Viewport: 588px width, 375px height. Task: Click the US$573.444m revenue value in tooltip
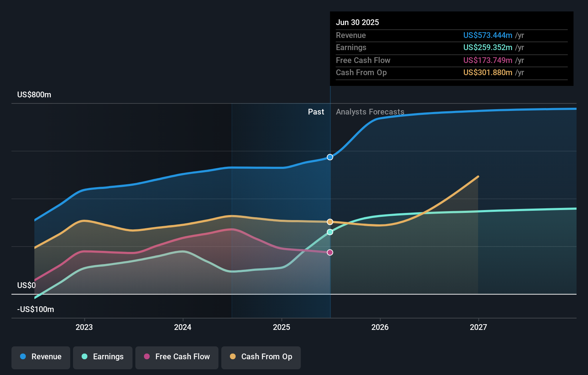pyautogui.click(x=488, y=35)
